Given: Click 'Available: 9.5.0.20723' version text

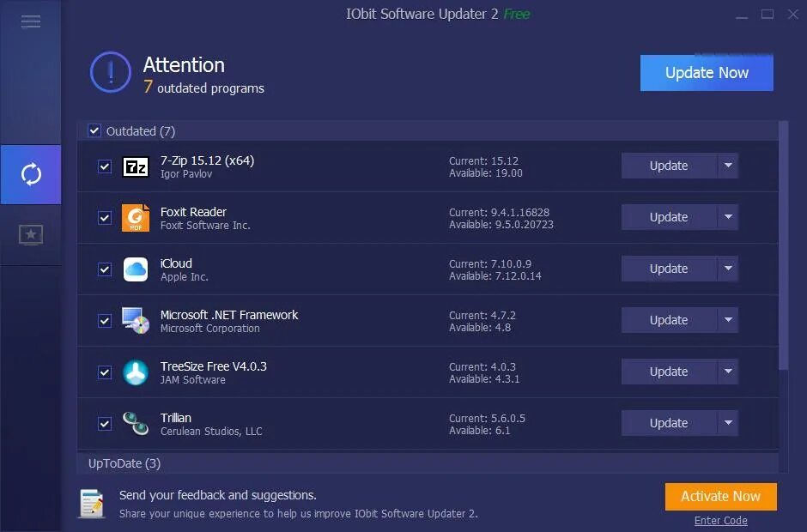Looking at the screenshot, I should click(501, 225).
